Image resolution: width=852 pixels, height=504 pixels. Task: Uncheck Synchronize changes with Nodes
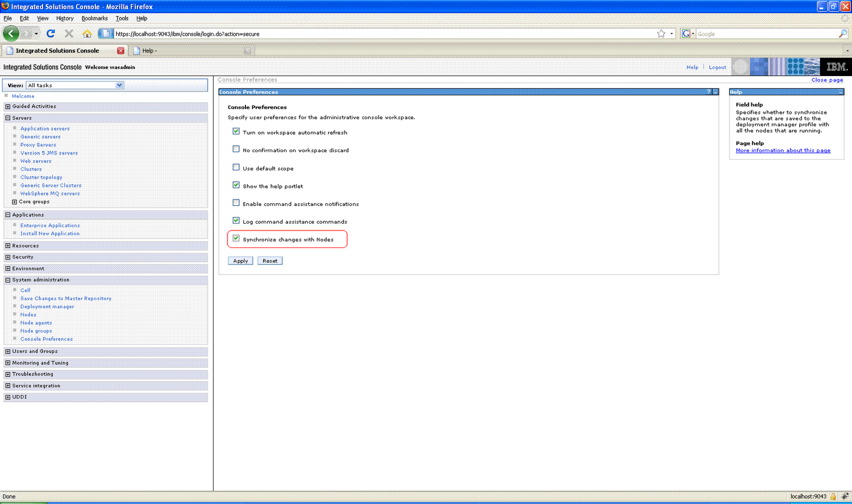pyautogui.click(x=236, y=238)
